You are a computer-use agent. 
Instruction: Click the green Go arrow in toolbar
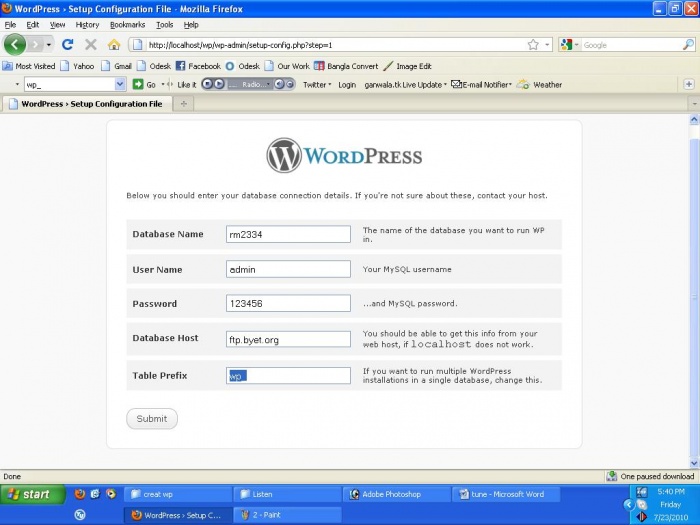coord(138,84)
